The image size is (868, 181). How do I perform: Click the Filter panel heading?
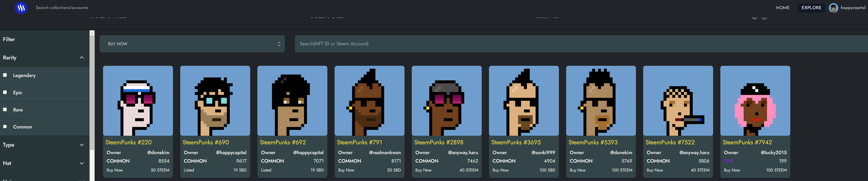(9, 39)
